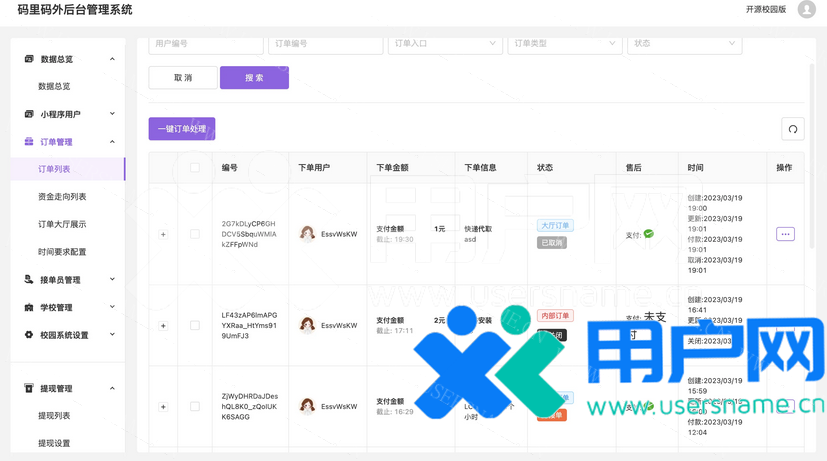Click the 订单编号 input field
The height and width of the screenshot is (461, 827).
coord(325,44)
